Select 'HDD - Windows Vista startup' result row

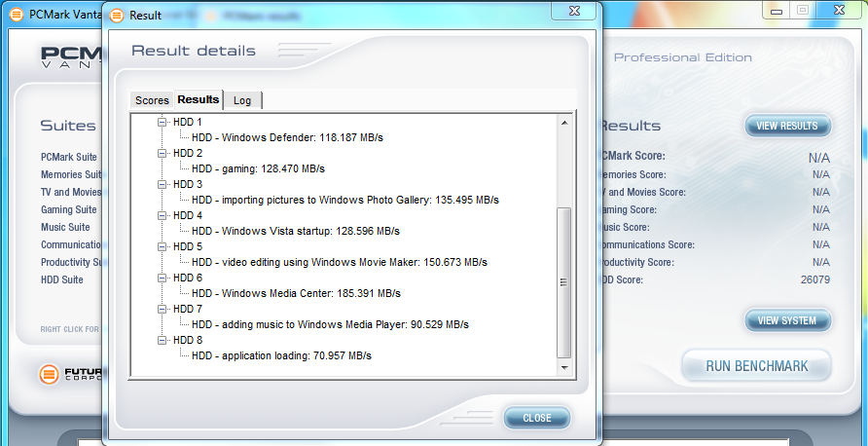296,231
